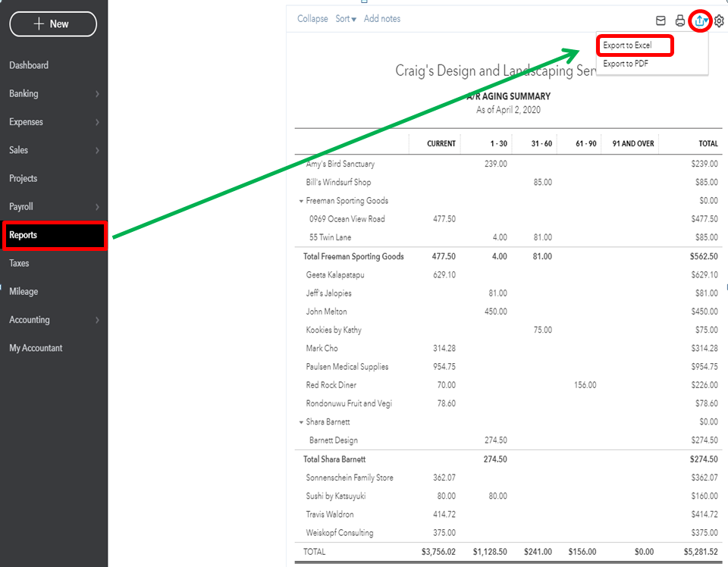Click the Collapse link
This screenshot has width=728, height=567.
tap(312, 19)
